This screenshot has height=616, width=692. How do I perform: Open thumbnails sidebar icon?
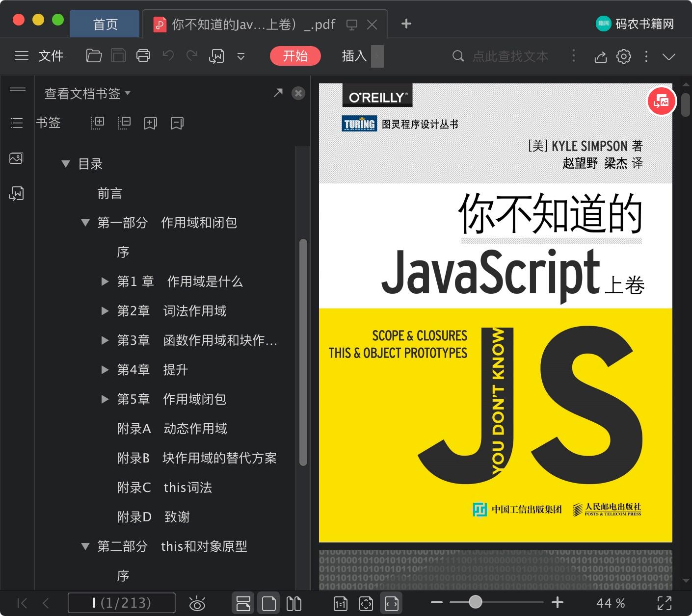pos(16,158)
